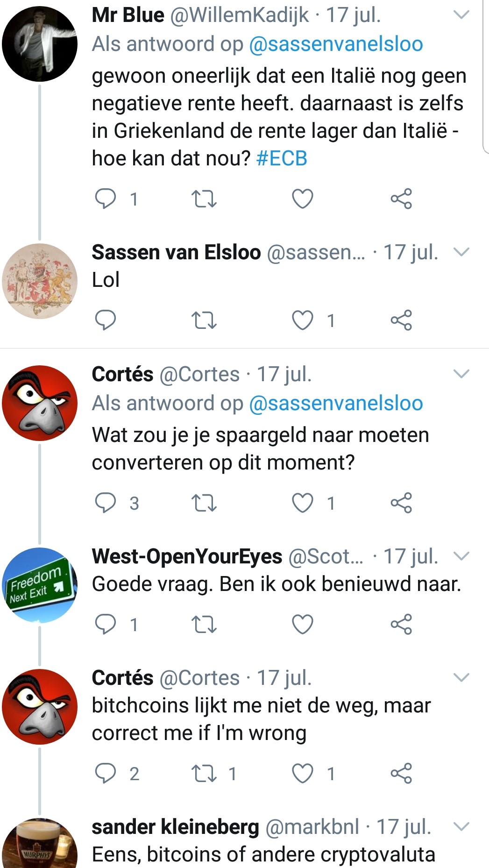The height and width of the screenshot is (868, 489).
Task: Reply to Cortés' spaargeld question tweet
Action: click(106, 503)
